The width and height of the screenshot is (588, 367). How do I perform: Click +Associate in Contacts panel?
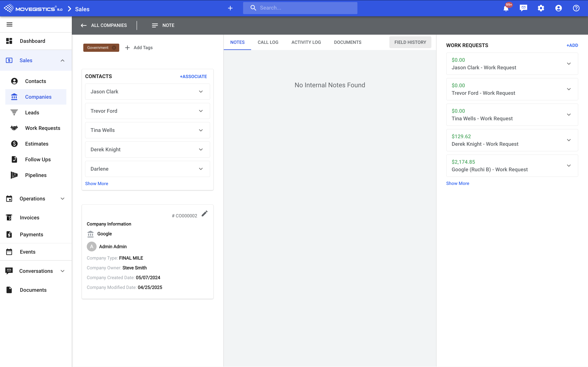pyautogui.click(x=193, y=76)
